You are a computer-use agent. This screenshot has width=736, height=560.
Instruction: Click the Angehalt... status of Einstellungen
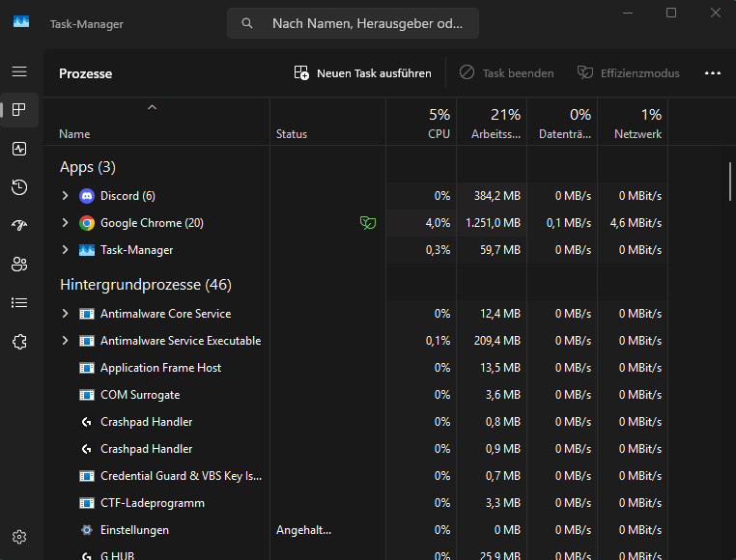[x=303, y=530]
